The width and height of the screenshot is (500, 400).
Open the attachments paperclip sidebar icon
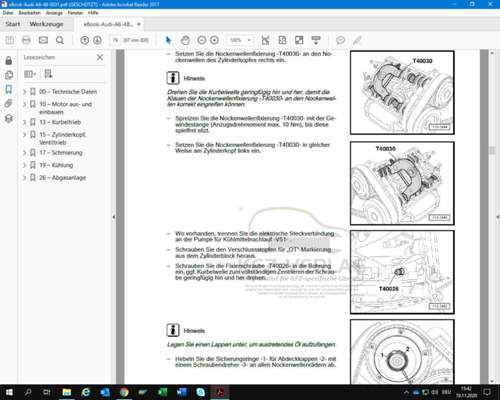point(9,104)
